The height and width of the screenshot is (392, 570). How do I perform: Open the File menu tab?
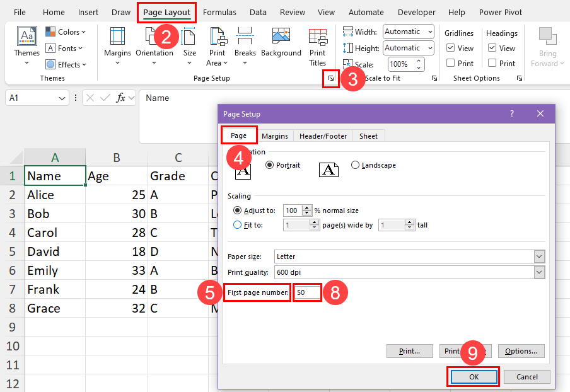20,13
